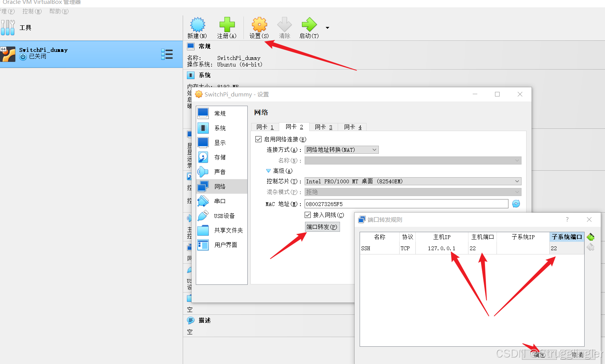The image size is (605, 364).
Task: Select the SSH rule name cell
Action: click(x=380, y=248)
